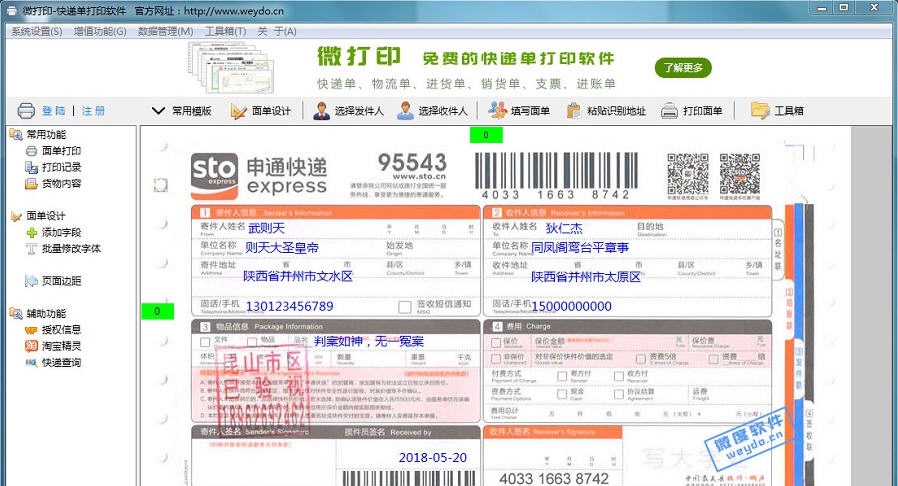
Task: Tick the 收方付 payment checkbox
Action: [619, 376]
